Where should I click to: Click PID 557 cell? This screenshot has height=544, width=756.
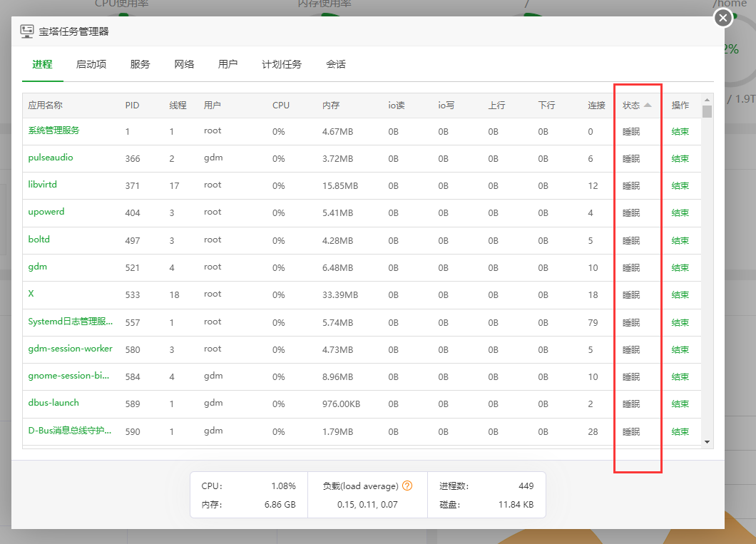tap(133, 322)
